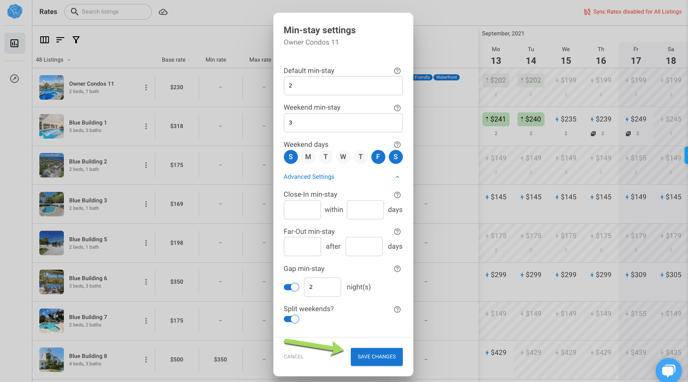688x382 pixels.
Task: Toggle Friday as weekend day
Action: [x=378, y=157]
